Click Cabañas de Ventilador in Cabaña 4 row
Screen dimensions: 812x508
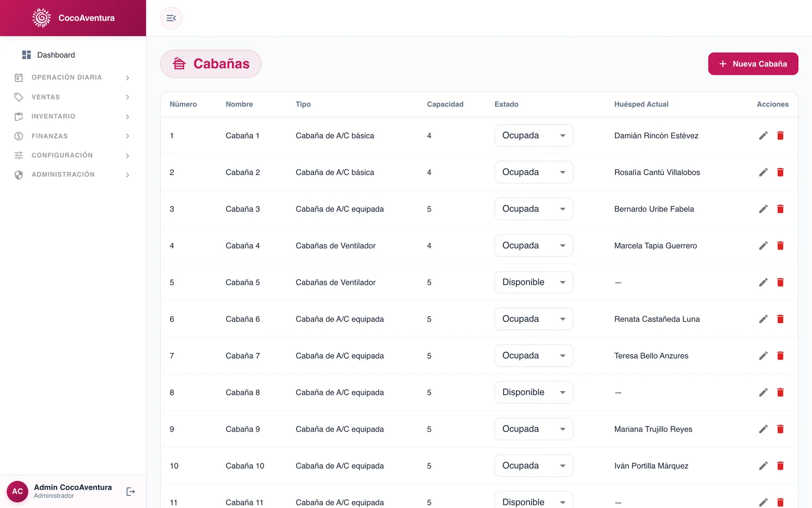(336, 246)
